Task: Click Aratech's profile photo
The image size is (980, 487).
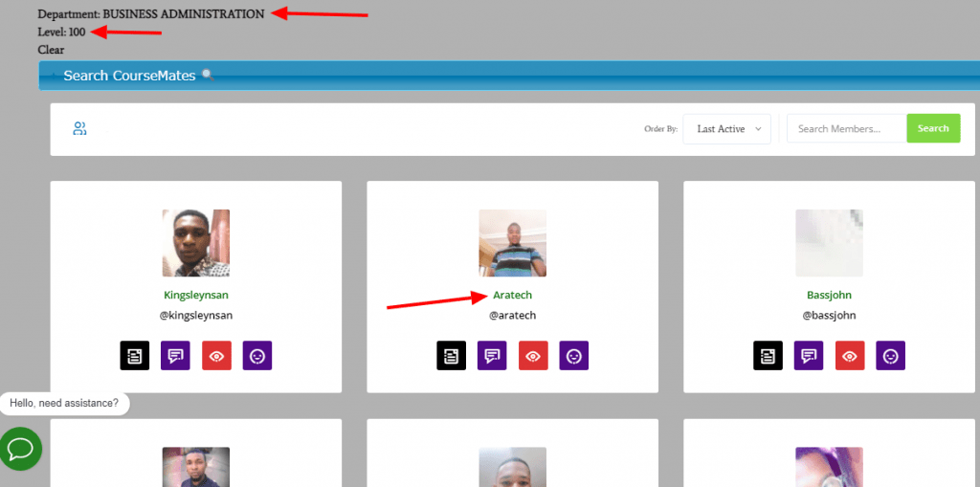Action: [513, 243]
